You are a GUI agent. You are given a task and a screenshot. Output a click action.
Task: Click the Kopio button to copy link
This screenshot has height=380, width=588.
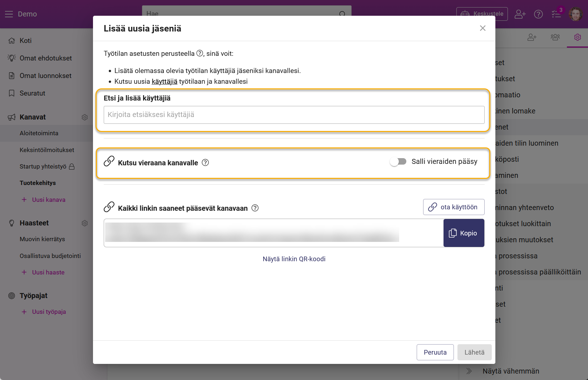click(464, 233)
